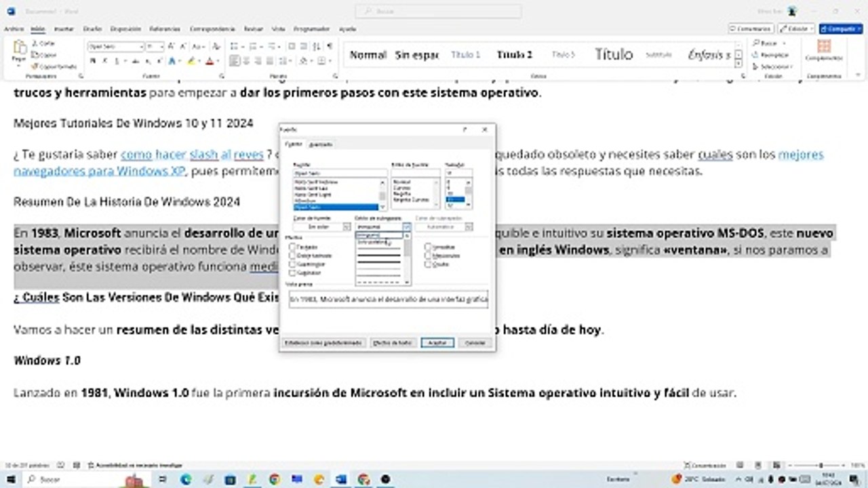Open the ribbon font name dropdown
Image resolution: width=868 pixels, height=488 pixels.
coord(141,46)
